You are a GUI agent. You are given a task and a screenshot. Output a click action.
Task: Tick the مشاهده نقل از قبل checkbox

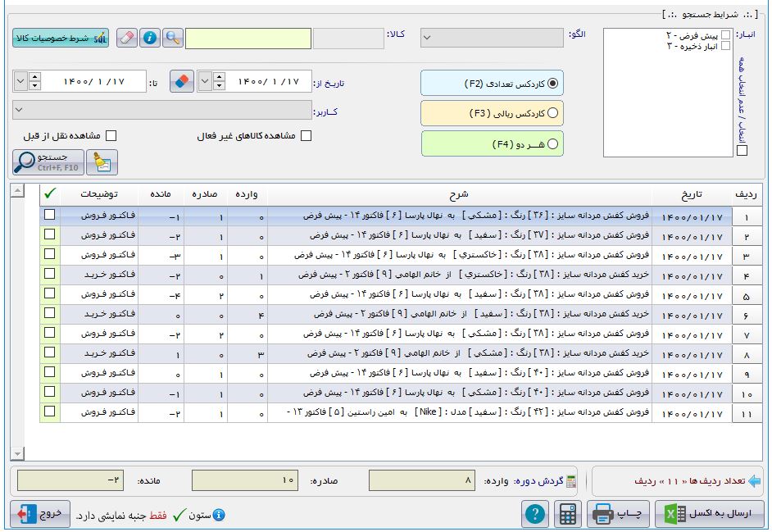click(x=111, y=136)
